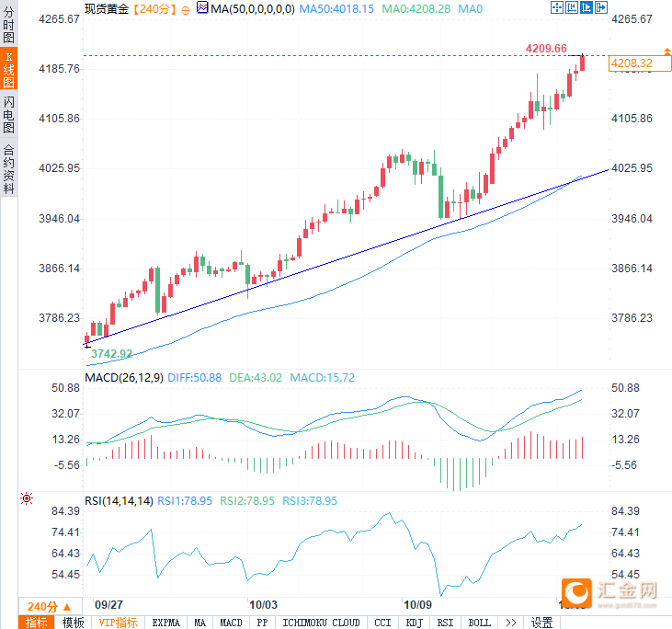Apply the CCI indicator
Image resolution: width=672 pixels, height=629 pixels.
[x=382, y=623]
